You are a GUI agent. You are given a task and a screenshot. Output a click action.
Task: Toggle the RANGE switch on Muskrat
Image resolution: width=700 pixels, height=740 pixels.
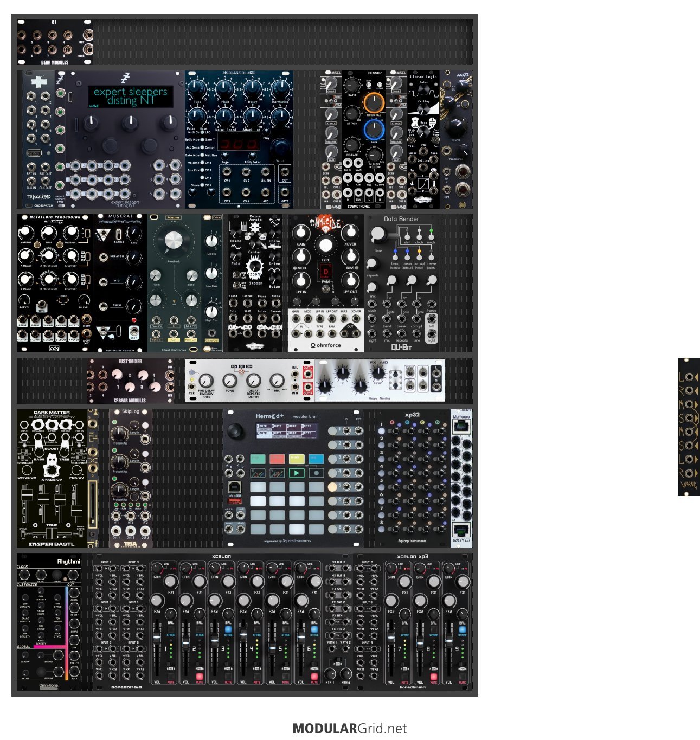click(x=118, y=234)
